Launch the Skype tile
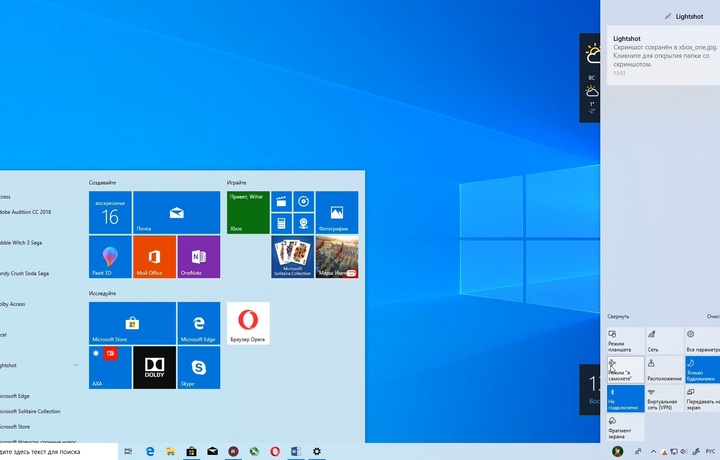The width and height of the screenshot is (720, 460). 199,368
